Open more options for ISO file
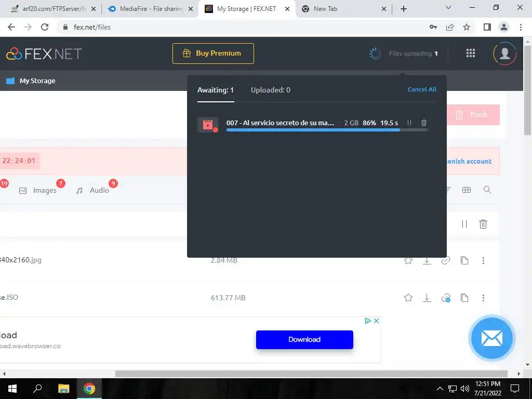Image resolution: width=532 pixels, height=399 pixels. click(483, 298)
